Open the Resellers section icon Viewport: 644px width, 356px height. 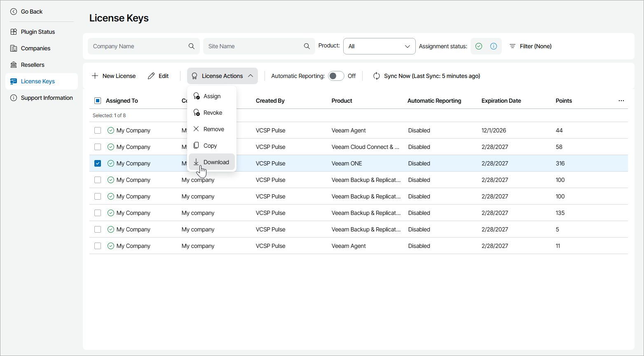[x=14, y=65]
